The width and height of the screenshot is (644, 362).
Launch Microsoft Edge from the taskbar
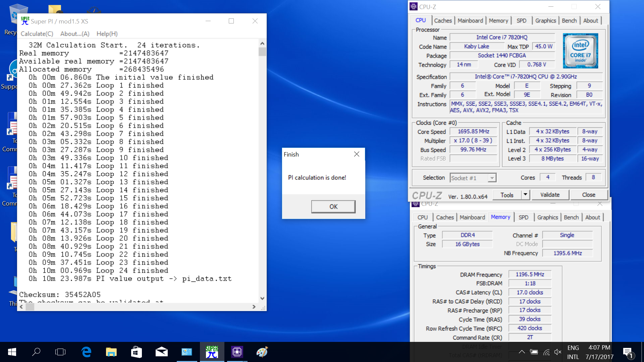coord(86,352)
